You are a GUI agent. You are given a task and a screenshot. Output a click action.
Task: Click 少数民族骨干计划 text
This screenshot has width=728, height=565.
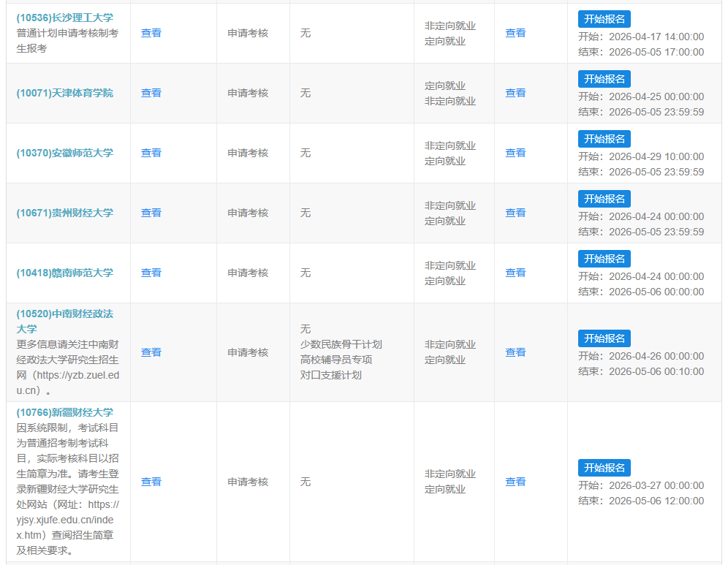(341, 344)
